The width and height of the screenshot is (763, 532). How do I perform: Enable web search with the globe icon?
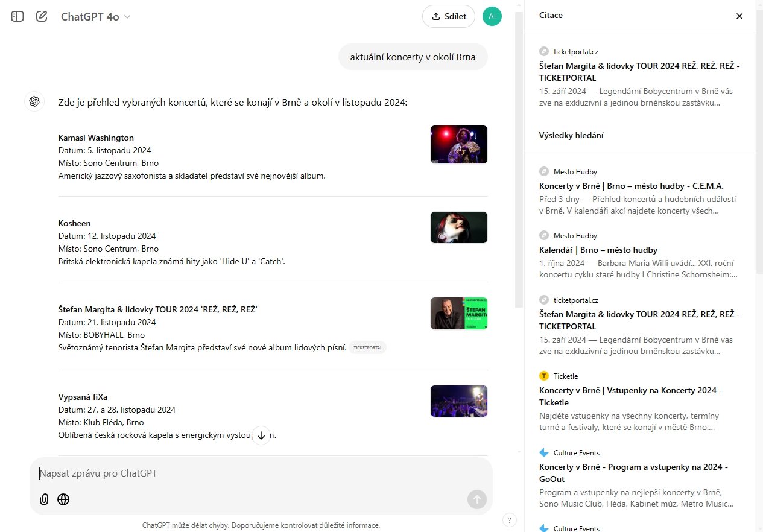(63, 499)
